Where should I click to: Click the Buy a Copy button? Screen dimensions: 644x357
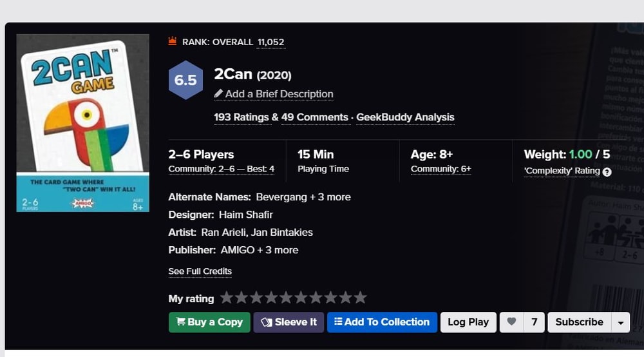(x=209, y=322)
